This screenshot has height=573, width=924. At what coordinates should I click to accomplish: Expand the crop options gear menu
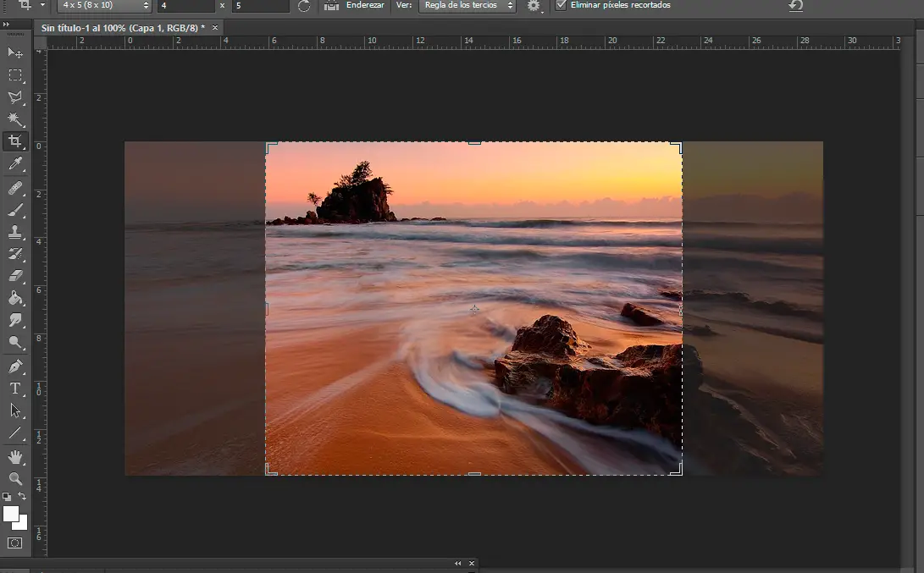pyautogui.click(x=534, y=6)
